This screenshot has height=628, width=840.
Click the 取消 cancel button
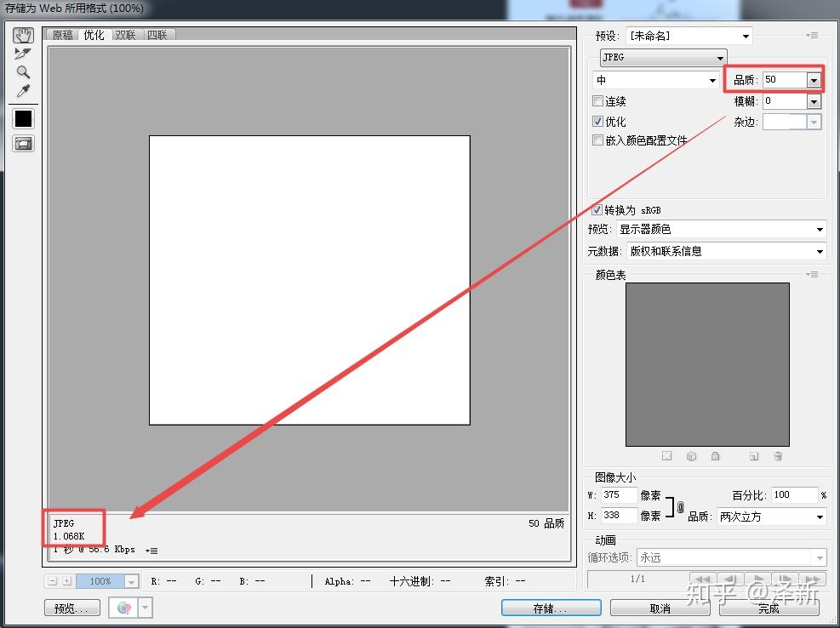660,608
